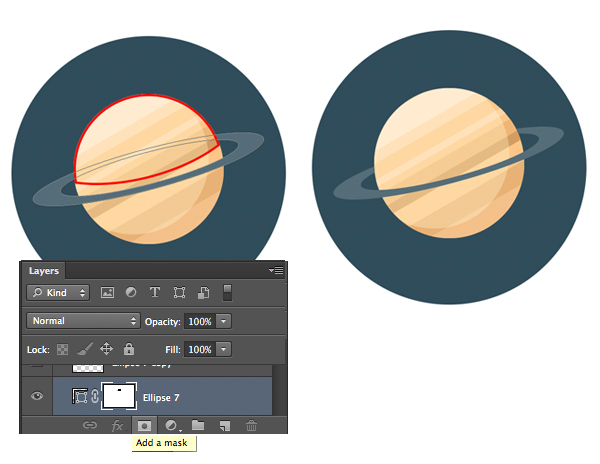Click the layers list scrollbar
Viewport: 600px width, 464px height.
[x=279, y=389]
